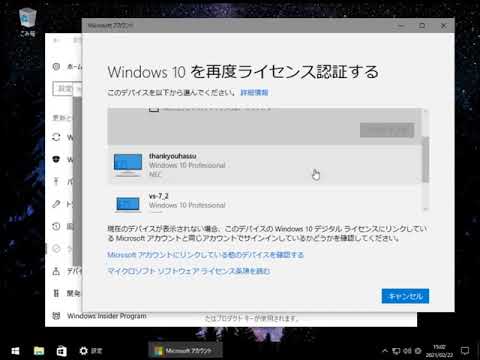Image resolution: width=480 pixels, height=360 pixels.
Task: Select the vs-7_2 device entry
Action: point(264,201)
